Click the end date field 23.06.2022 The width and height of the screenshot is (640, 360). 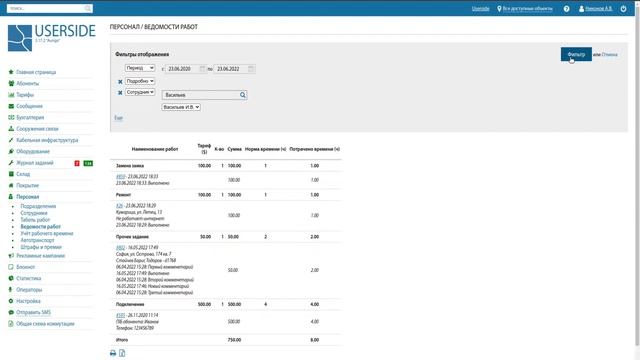[231, 69]
